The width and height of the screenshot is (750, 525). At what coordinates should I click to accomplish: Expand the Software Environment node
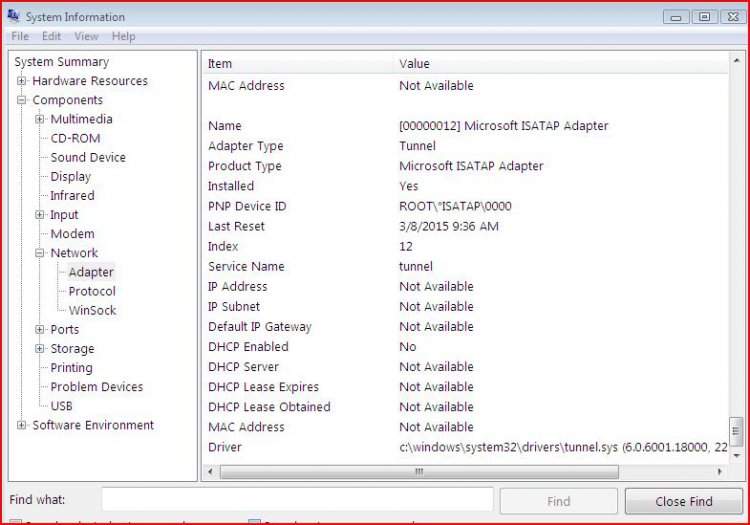(x=21, y=425)
